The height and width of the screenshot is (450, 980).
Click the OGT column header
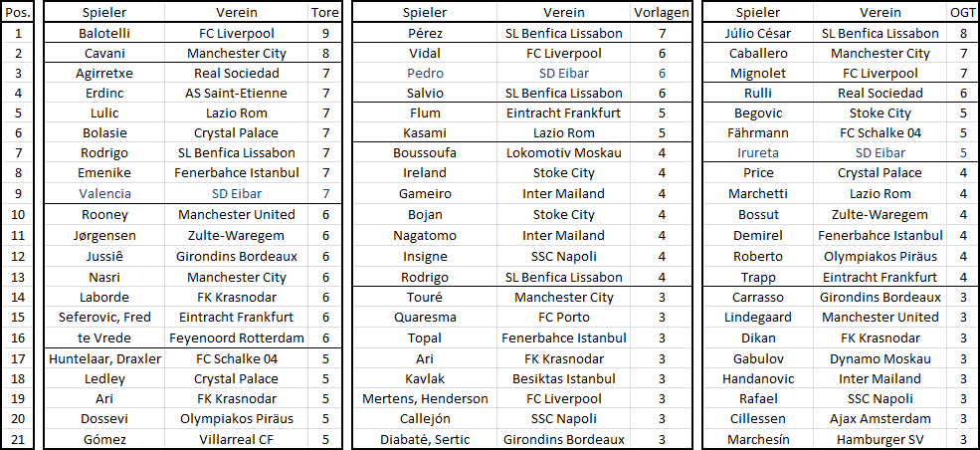click(963, 12)
